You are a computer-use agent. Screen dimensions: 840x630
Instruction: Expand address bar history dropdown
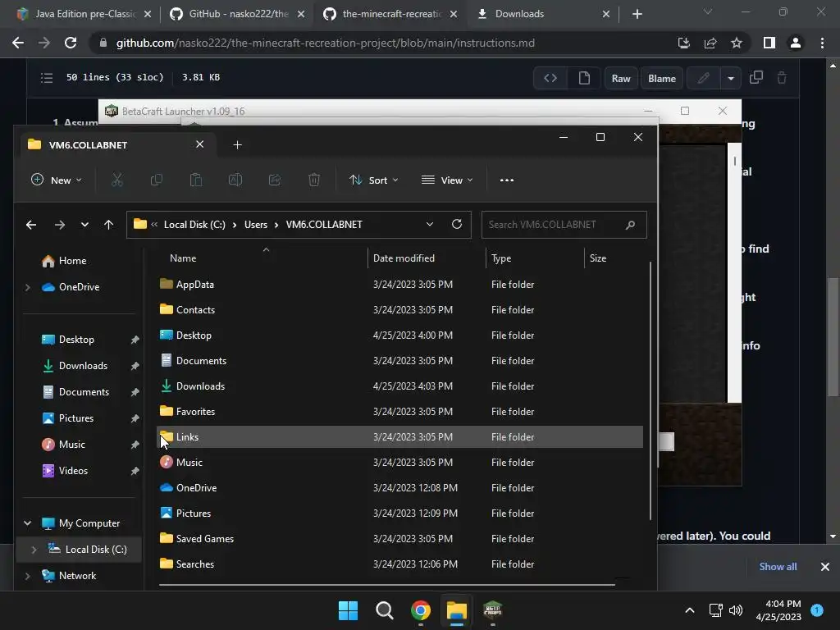(x=430, y=224)
